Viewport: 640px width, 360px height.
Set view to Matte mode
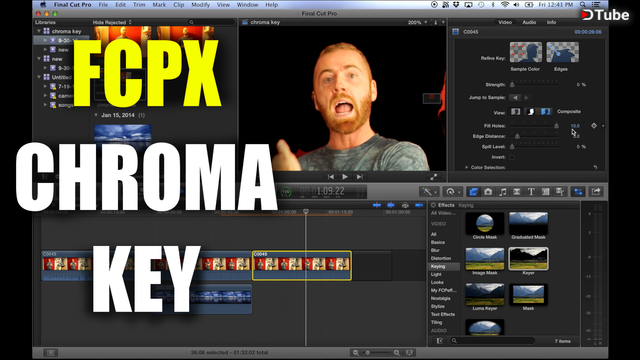pyautogui.click(x=531, y=111)
